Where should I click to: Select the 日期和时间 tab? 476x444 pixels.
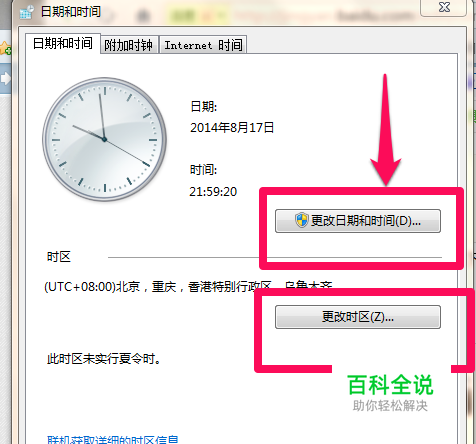click(x=63, y=43)
